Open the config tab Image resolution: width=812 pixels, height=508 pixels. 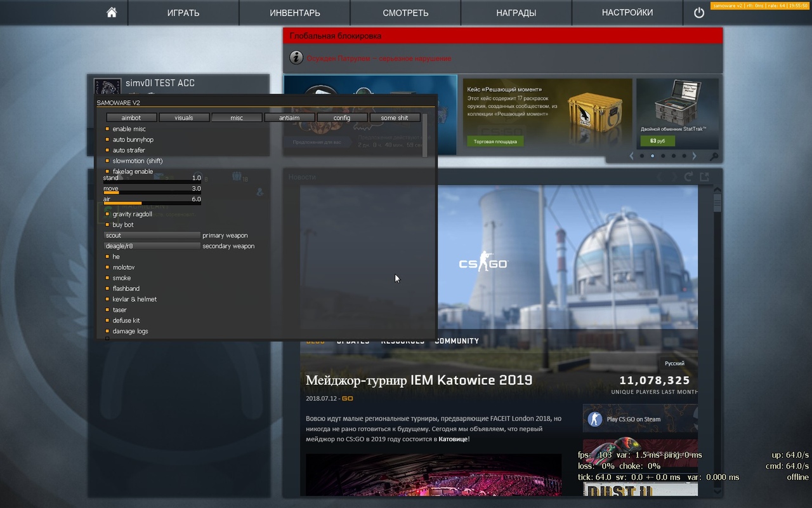pos(342,117)
